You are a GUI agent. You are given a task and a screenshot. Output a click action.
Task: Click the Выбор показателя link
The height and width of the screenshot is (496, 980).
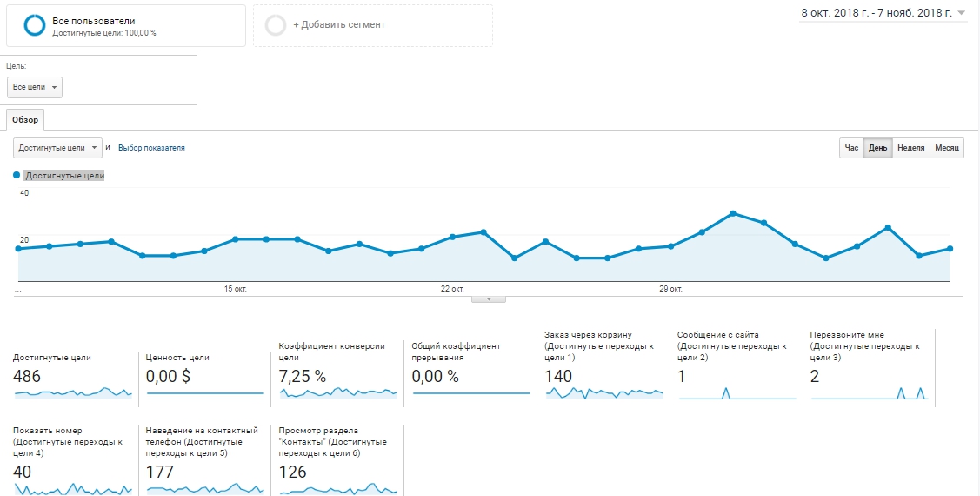(151, 148)
